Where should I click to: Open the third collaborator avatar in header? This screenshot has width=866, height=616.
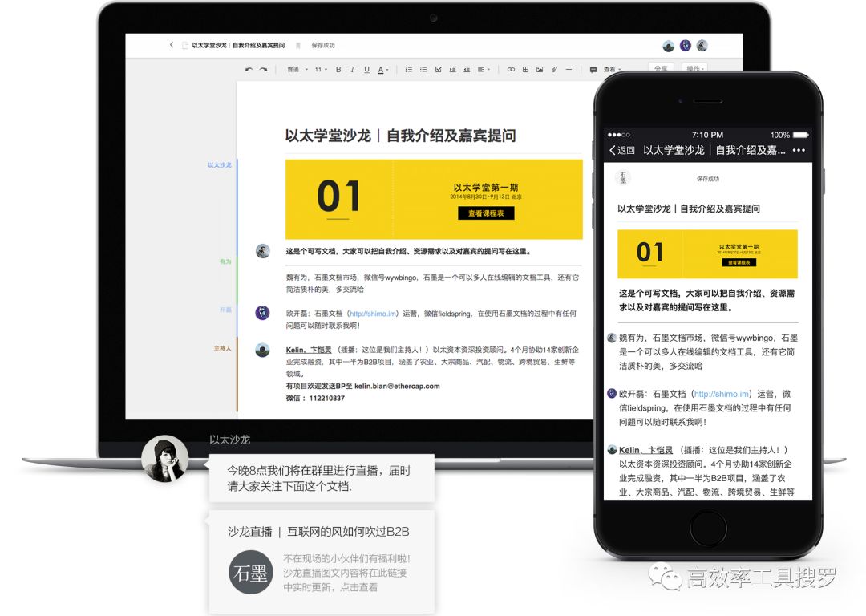(702, 45)
